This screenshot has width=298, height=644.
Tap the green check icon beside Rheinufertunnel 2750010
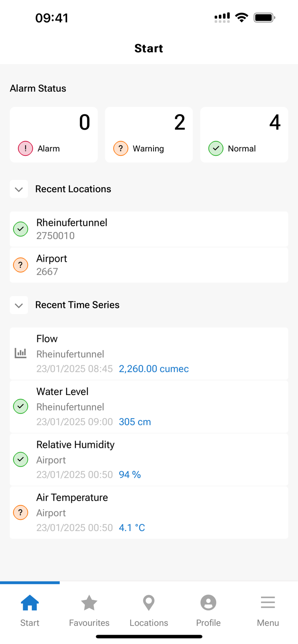click(21, 229)
